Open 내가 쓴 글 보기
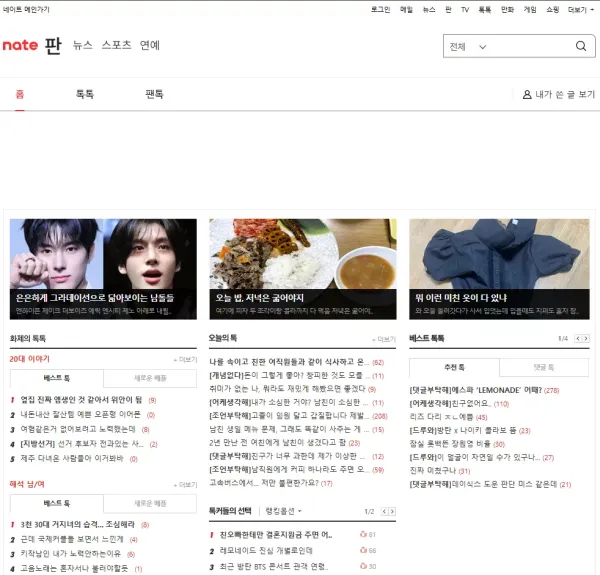The image size is (600, 575). point(559,94)
